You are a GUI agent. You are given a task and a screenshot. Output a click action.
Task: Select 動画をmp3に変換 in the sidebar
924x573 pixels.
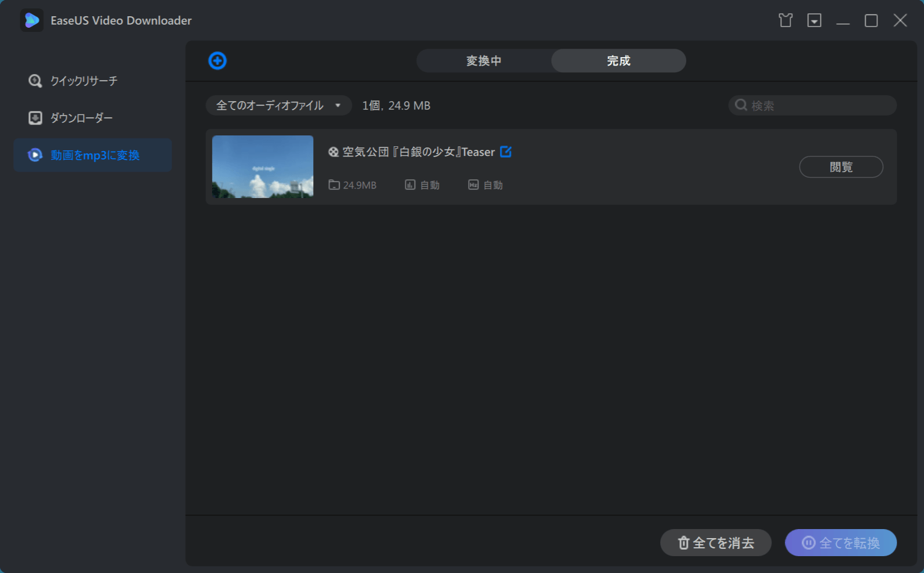93,155
